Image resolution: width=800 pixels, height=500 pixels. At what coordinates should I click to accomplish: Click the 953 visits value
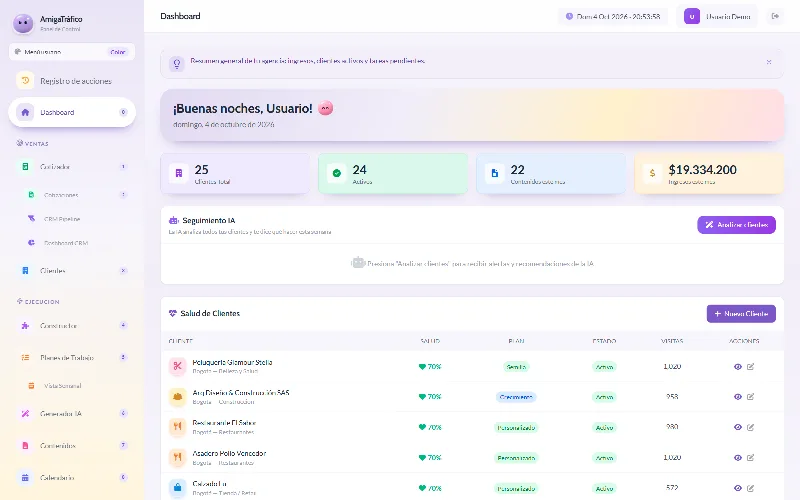tap(672, 396)
